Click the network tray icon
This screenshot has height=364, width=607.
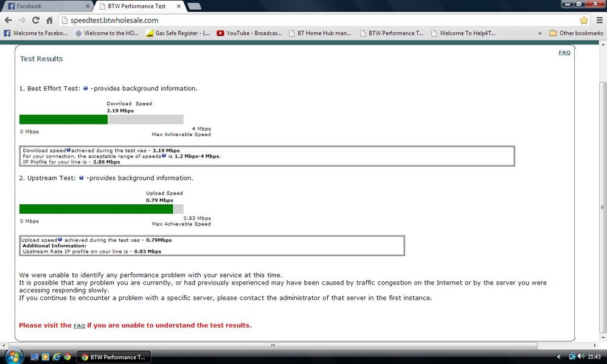pos(572,356)
